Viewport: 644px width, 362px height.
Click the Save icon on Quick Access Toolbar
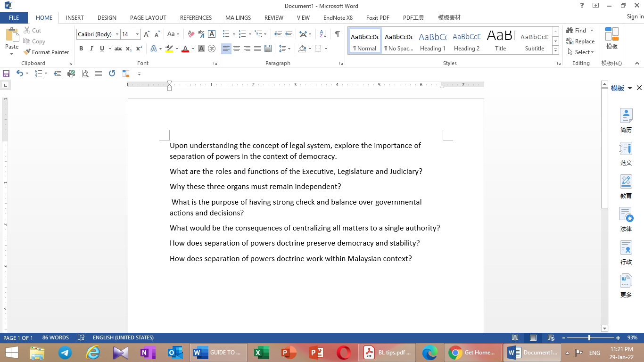point(6,74)
